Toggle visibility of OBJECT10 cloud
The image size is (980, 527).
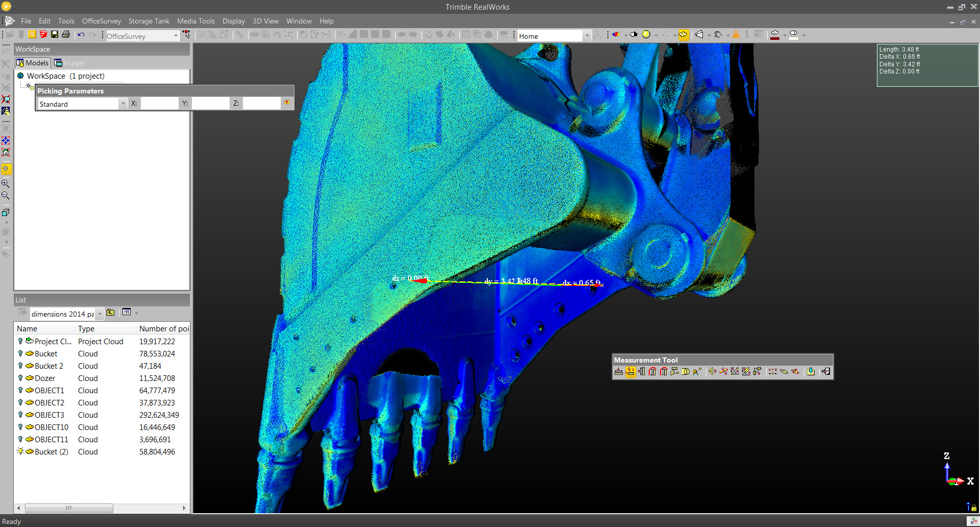(x=20, y=427)
